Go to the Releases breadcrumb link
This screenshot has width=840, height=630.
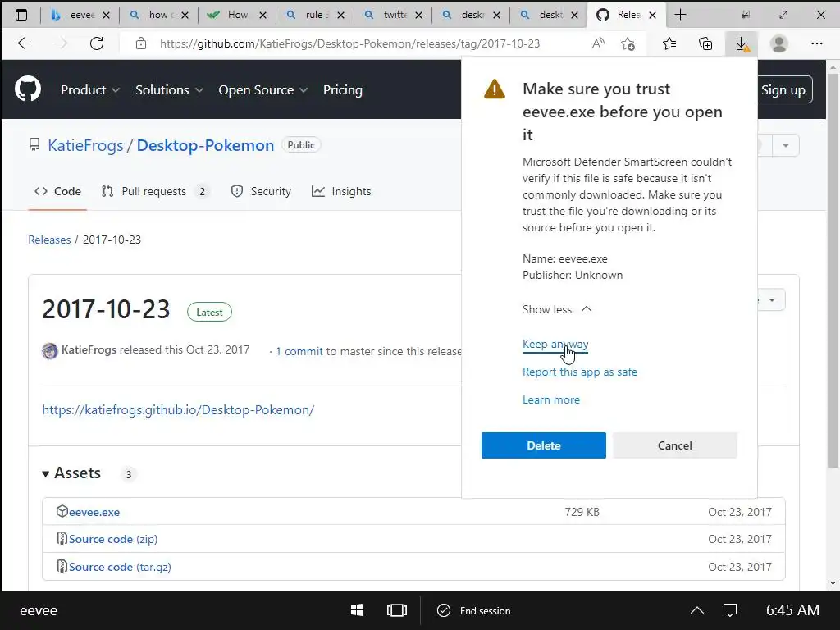pyautogui.click(x=49, y=240)
